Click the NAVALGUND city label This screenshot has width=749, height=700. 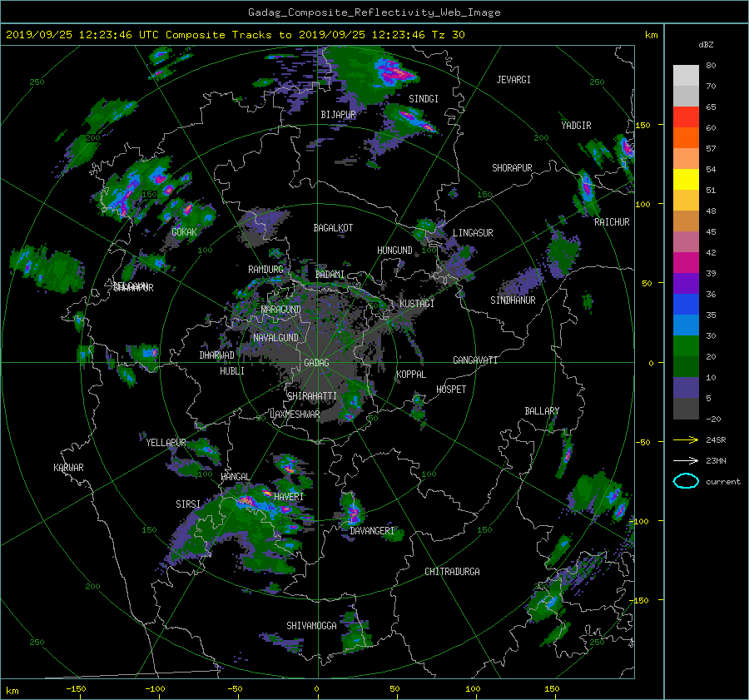pos(275,338)
